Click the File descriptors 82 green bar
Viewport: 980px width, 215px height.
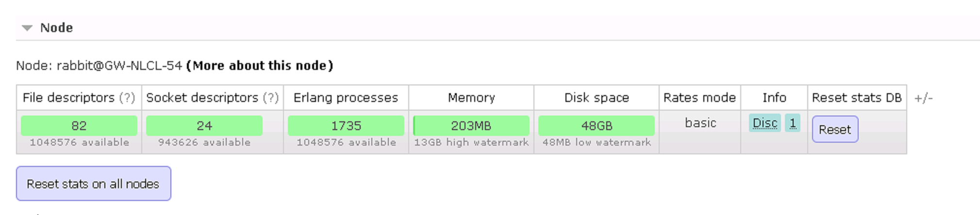point(79,126)
